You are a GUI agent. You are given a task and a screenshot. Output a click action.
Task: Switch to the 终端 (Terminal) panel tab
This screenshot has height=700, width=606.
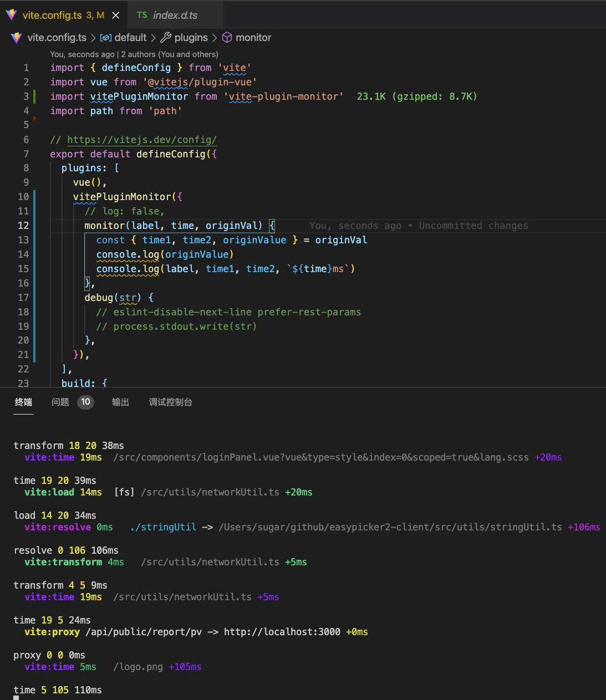point(23,402)
